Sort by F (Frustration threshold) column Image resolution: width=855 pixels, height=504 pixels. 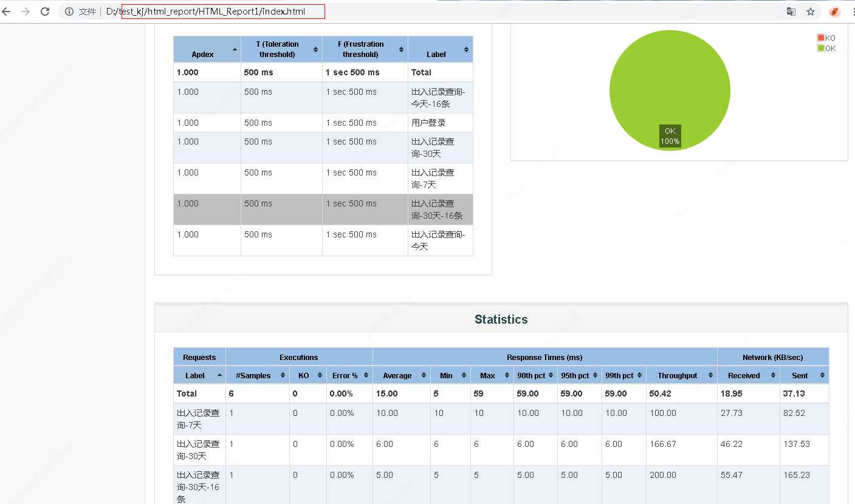pyautogui.click(x=365, y=49)
